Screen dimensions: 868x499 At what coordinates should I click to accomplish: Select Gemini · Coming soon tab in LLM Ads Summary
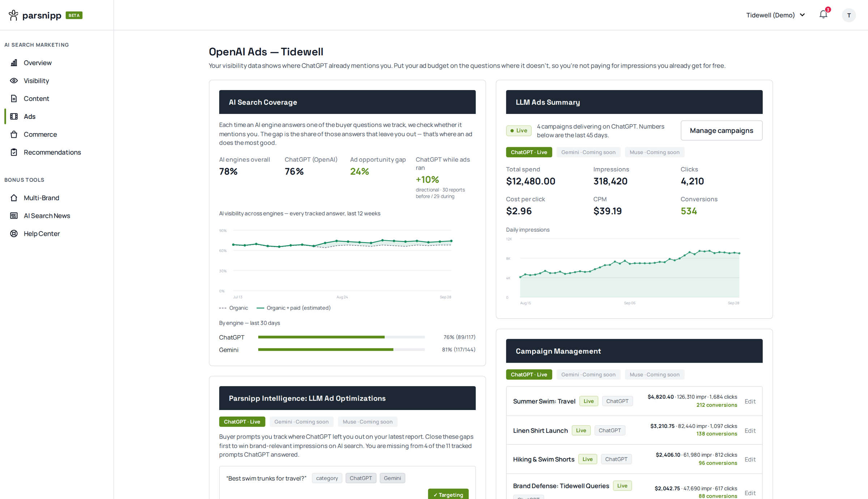pos(588,152)
